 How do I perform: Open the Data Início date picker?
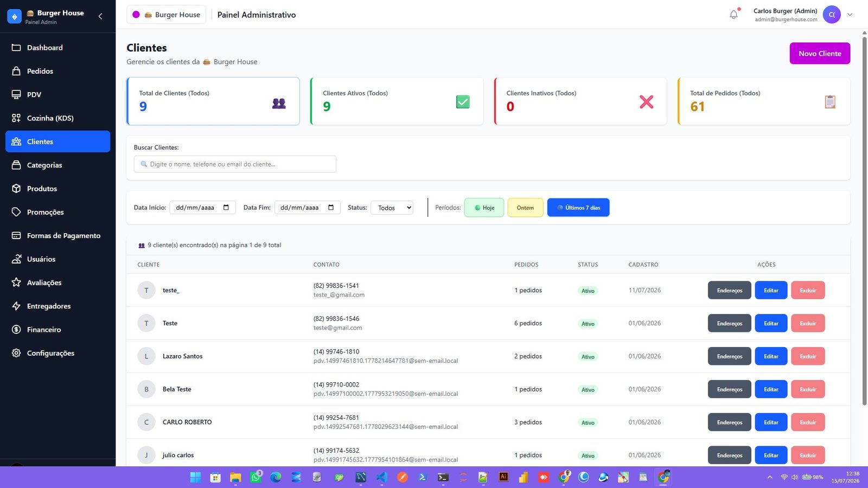pyautogui.click(x=226, y=208)
